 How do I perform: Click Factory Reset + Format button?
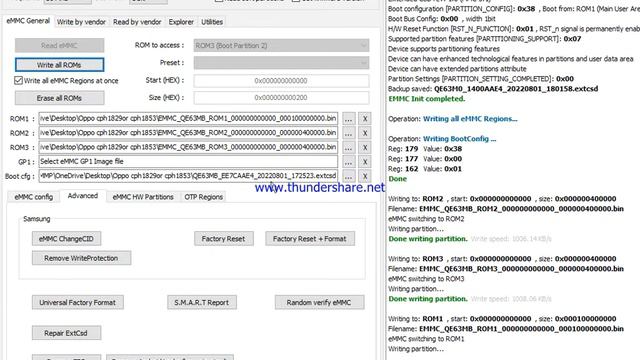(310, 239)
